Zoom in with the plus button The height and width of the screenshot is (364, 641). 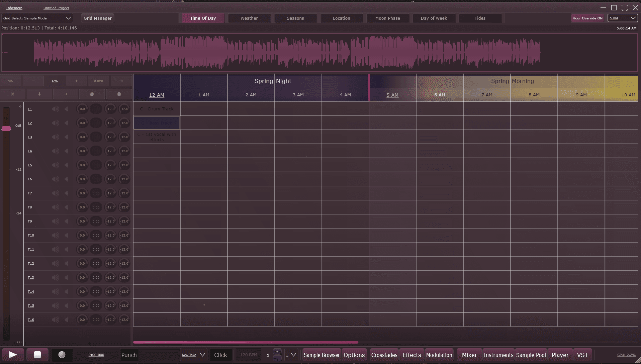tap(76, 81)
